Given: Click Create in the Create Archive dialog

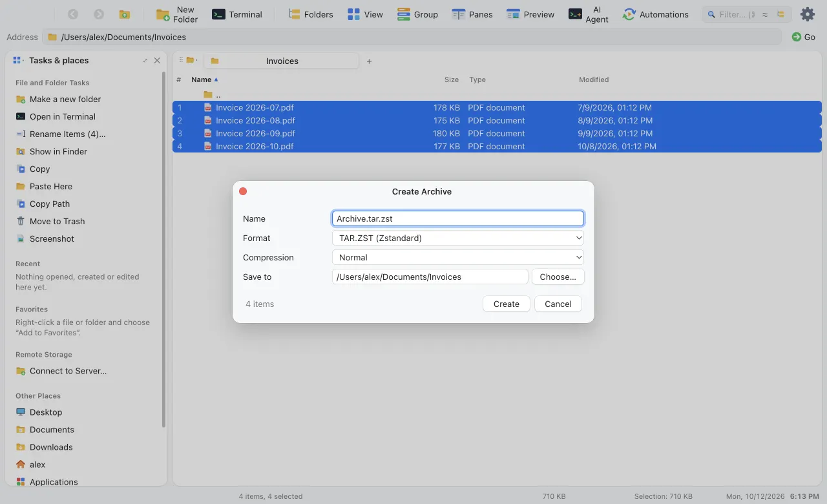Looking at the screenshot, I should tap(507, 304).
